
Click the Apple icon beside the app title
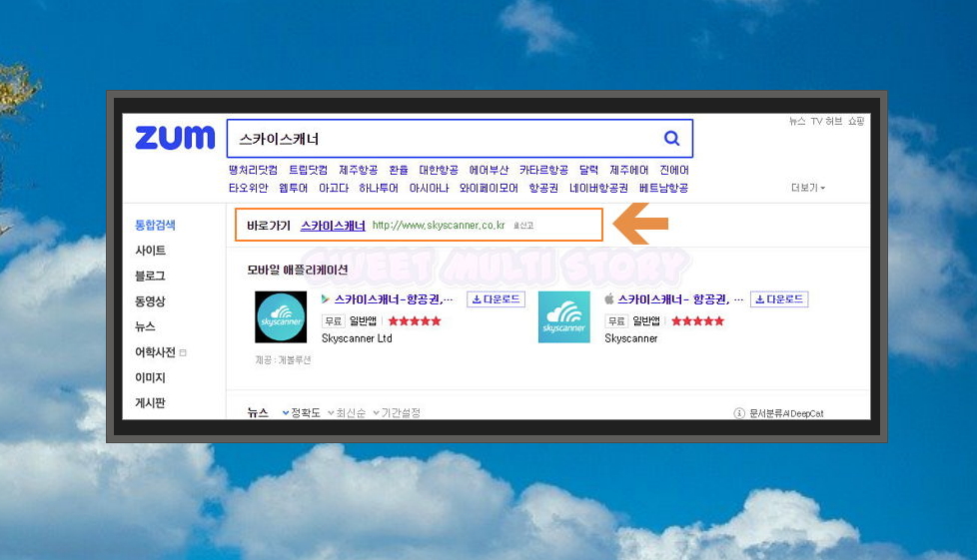(608, 299)
